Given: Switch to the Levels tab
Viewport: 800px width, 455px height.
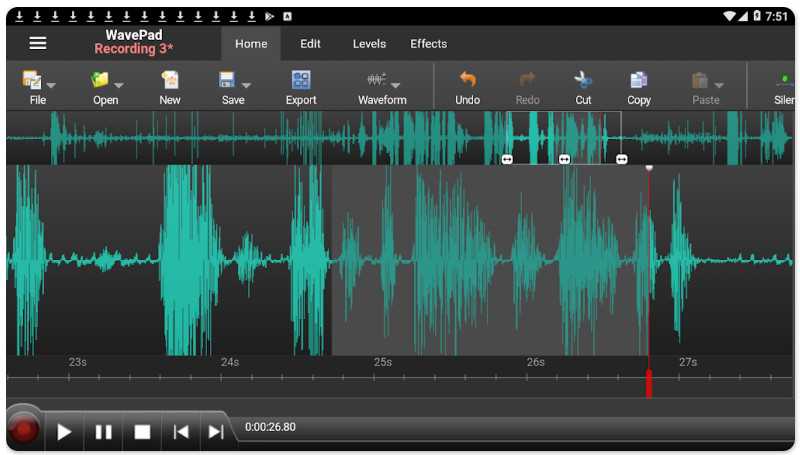Looking at the screenshot, I should pyautogui.click(x=369, y=44).
